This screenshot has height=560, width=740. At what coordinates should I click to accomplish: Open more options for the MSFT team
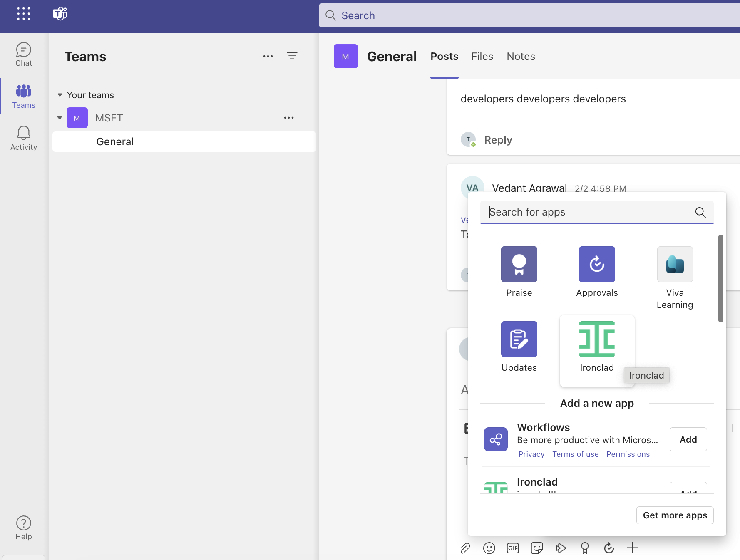289,118
